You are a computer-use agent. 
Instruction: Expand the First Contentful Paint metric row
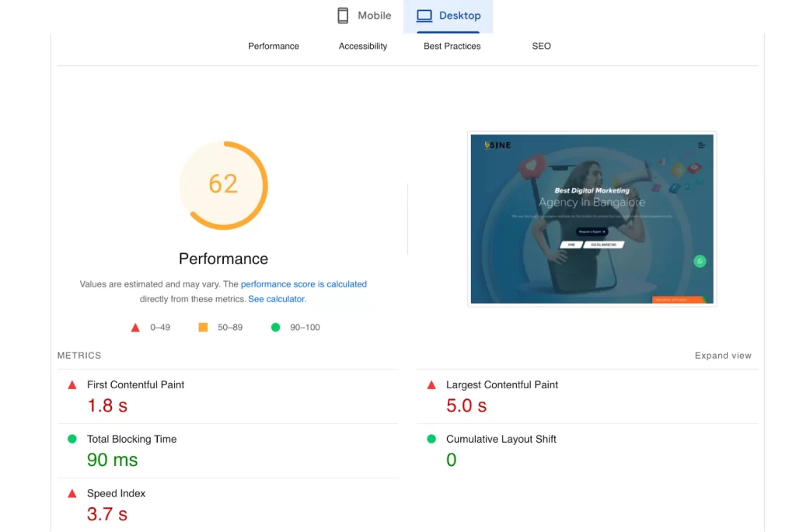pyautogui.click(x=135, y=384)
